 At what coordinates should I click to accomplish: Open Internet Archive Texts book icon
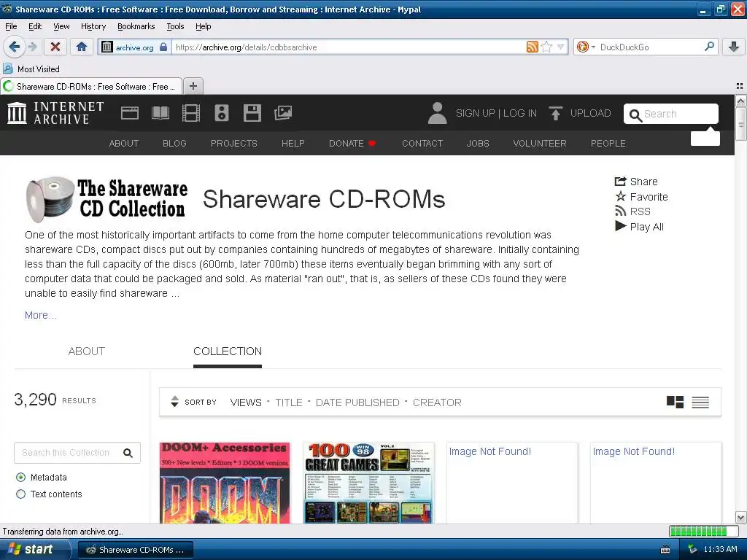click(160, 113)
